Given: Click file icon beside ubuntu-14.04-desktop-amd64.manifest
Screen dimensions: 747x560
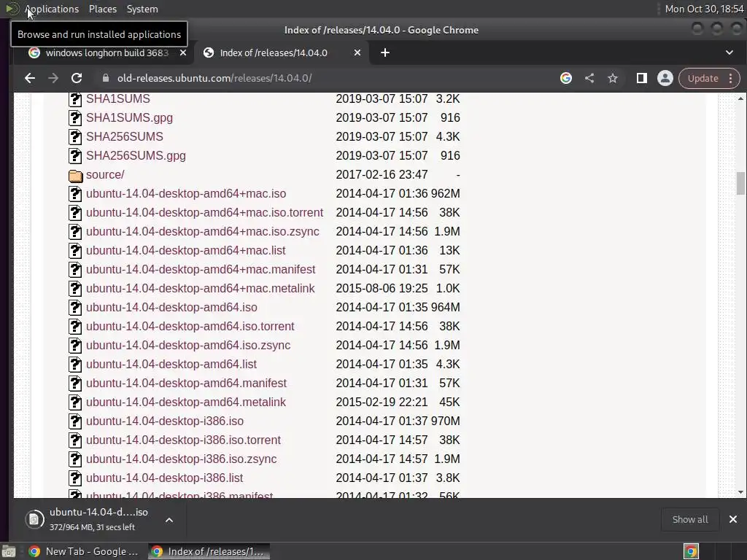Looking at the screenshot, I should point(75,384).
